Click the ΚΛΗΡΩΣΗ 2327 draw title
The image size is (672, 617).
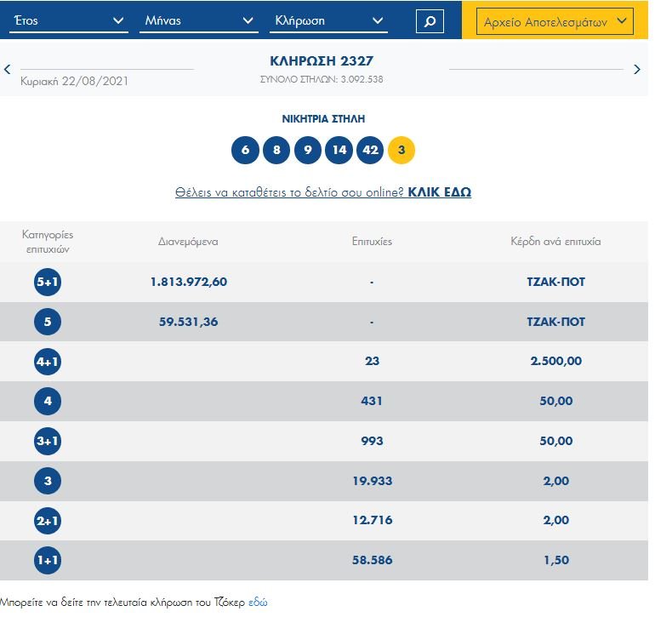point(322,61)
